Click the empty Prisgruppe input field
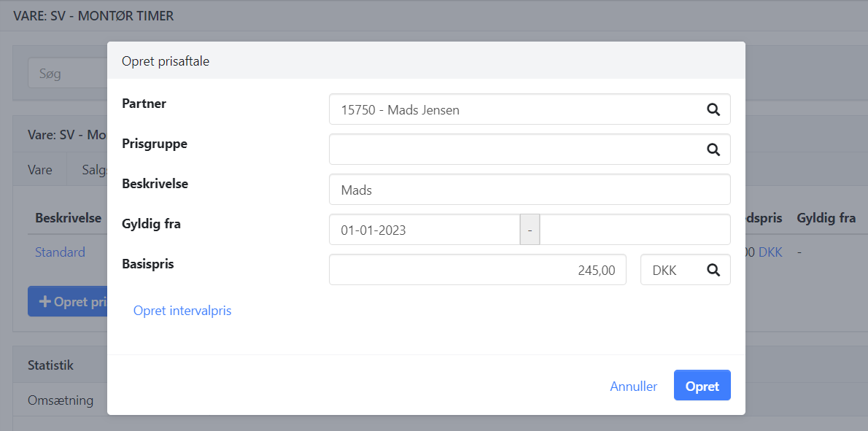The image size is (868, 431). click(x=511, y=150)
